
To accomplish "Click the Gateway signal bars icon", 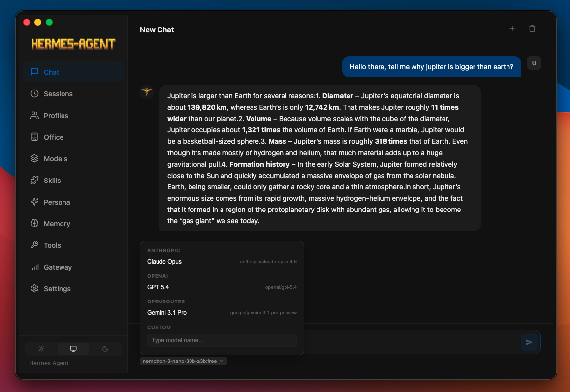I will point(34,267).
